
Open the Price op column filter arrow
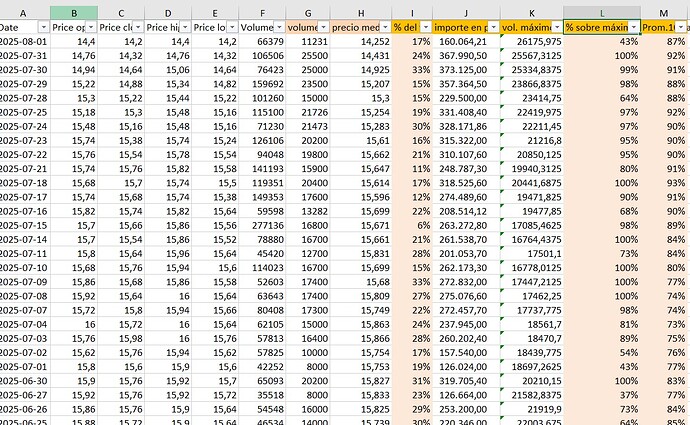point(90,27)
